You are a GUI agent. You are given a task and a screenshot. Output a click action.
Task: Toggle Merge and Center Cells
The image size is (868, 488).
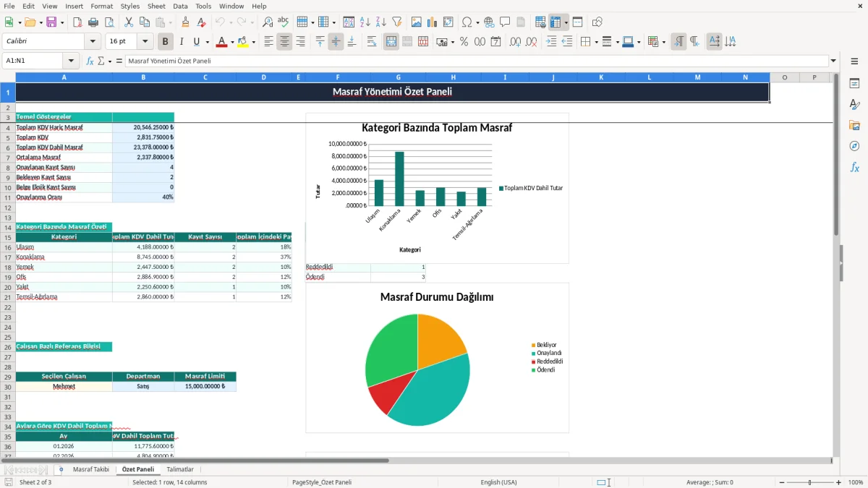click(391, 42)
